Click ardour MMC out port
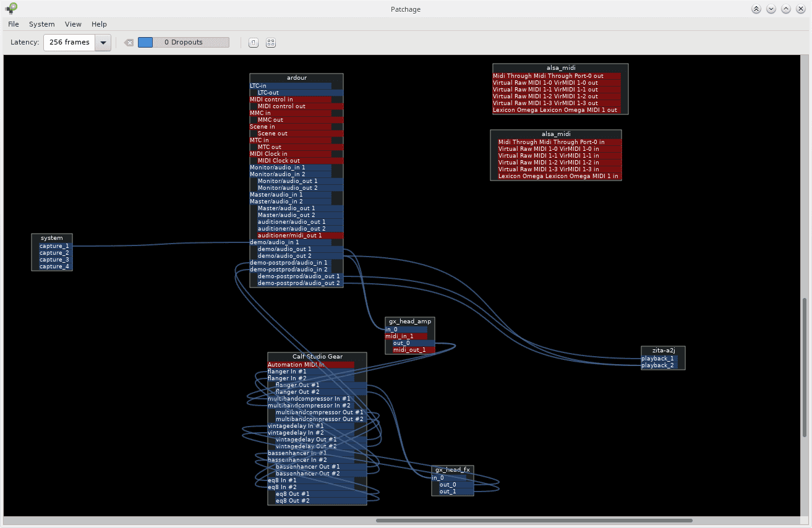Screen dimensions: 812x528 [x=300, y=120]
